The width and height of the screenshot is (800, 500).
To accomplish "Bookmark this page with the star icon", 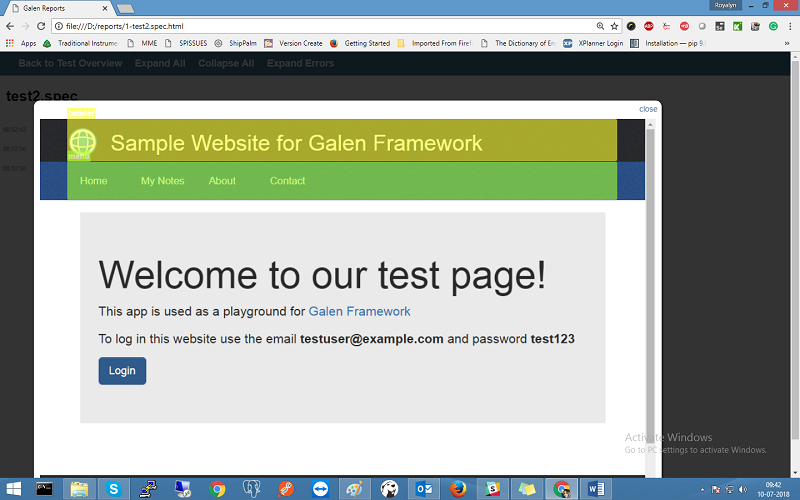I will pos(614,26).
